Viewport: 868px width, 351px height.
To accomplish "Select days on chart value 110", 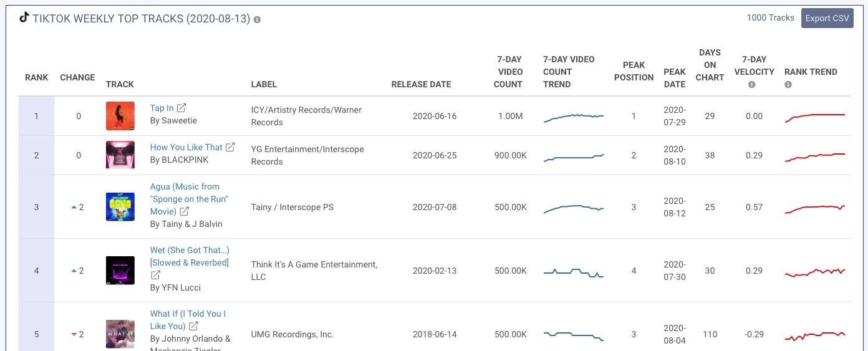I will point(710,334).
